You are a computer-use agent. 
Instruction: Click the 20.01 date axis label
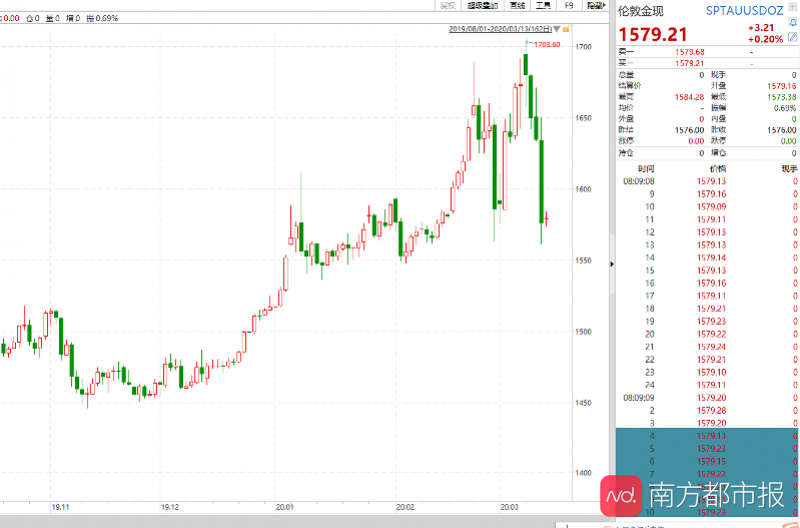tap(285, 507)
